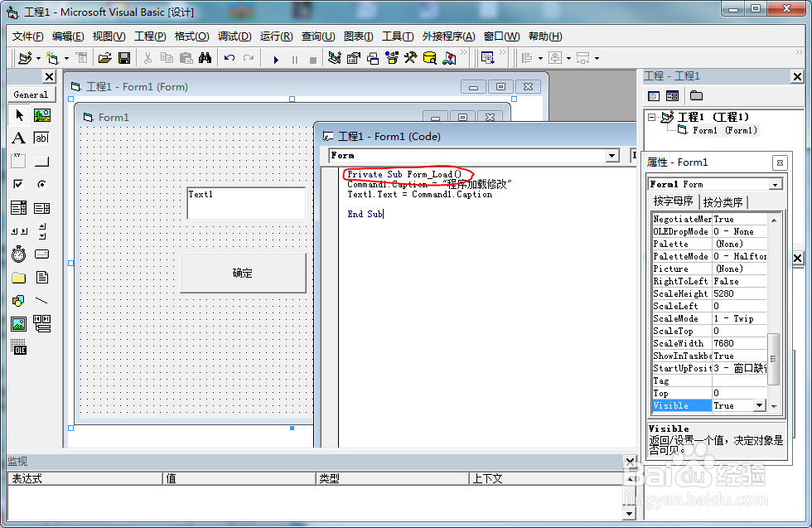The image size is (812, 528).
Task: Toggle Folders in the project panel
Action: pos(697,96)
